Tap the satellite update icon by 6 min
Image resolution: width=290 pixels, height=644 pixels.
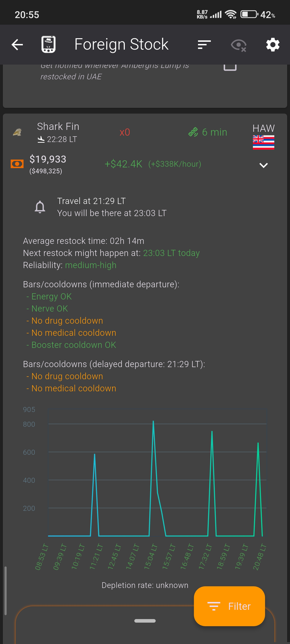[x=193, y=132]
